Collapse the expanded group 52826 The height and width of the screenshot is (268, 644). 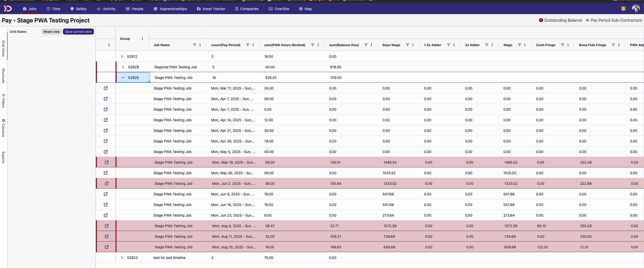click(123, 78)
